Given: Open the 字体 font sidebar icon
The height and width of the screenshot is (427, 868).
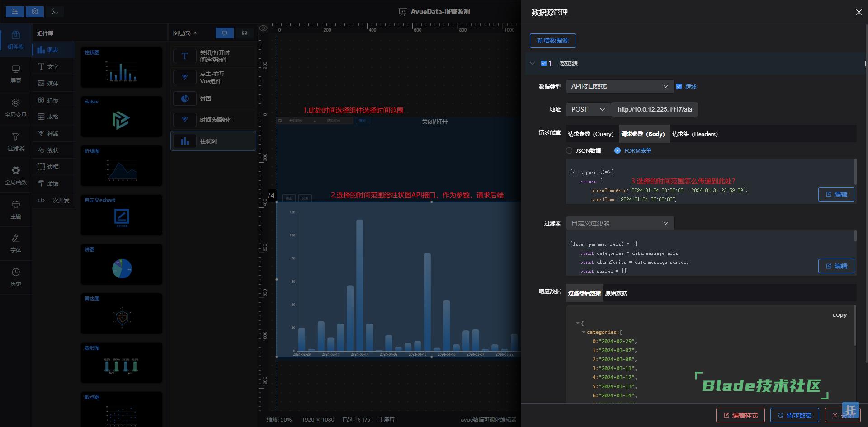Looking at the screenshot, I should 16,243.
